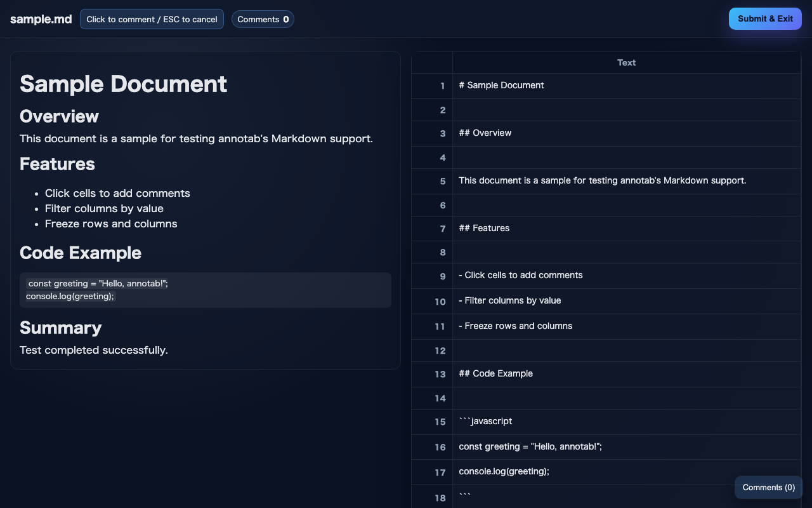Click the empty text cell in row 14
Screen dimensions: 812x508
pos(626,398)
